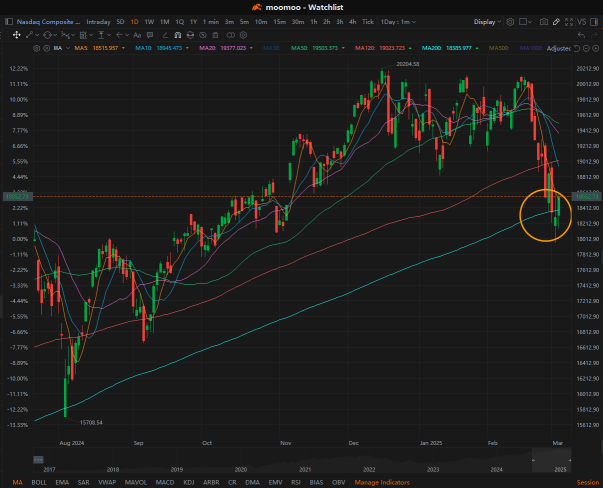Select the text annotation tool
603x488 pixels.
point(137,35)
